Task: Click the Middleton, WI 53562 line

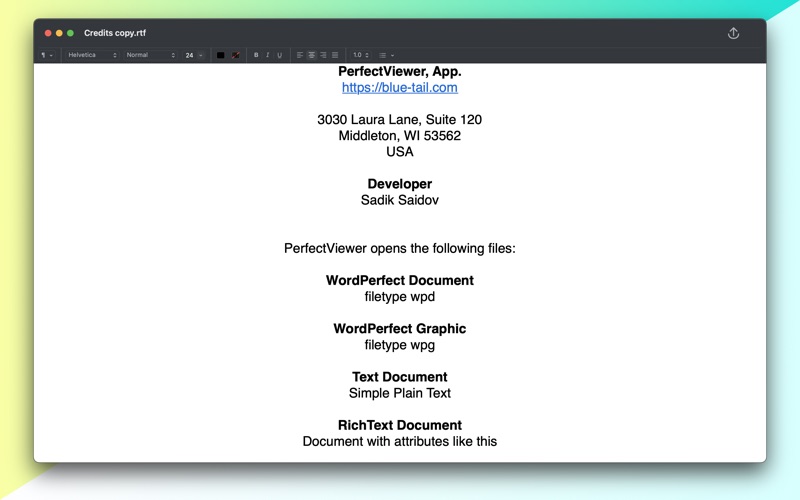Action: coord(399,136)
